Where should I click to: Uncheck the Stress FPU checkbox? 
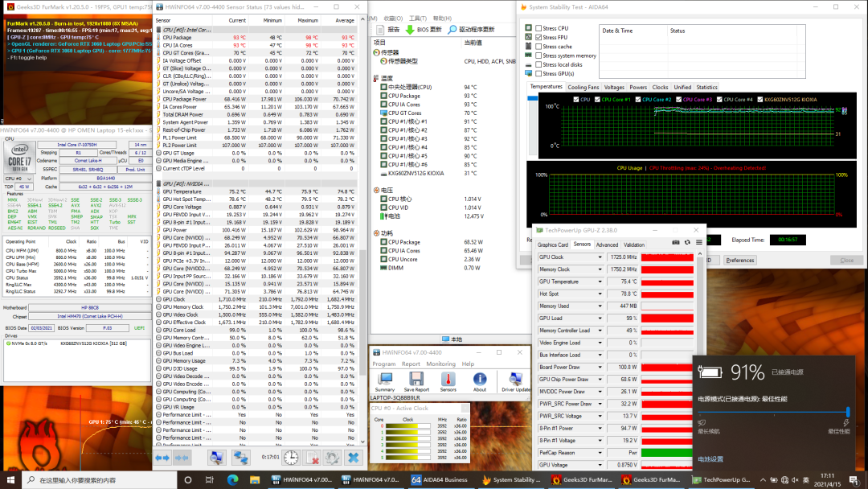538,37
